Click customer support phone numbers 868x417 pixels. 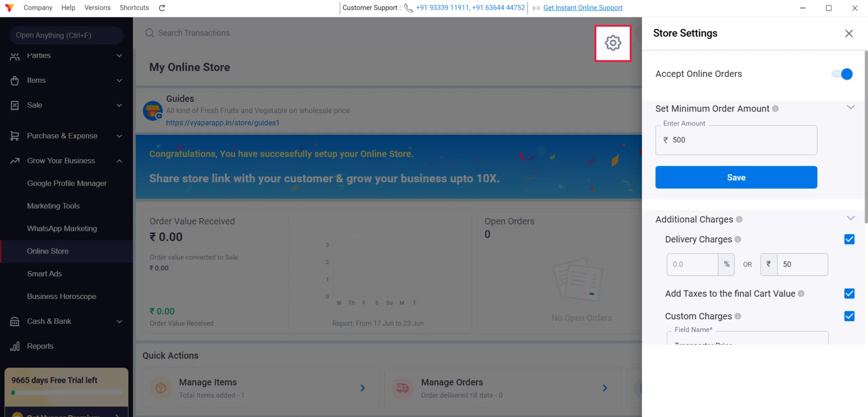[x=470, y=8]
